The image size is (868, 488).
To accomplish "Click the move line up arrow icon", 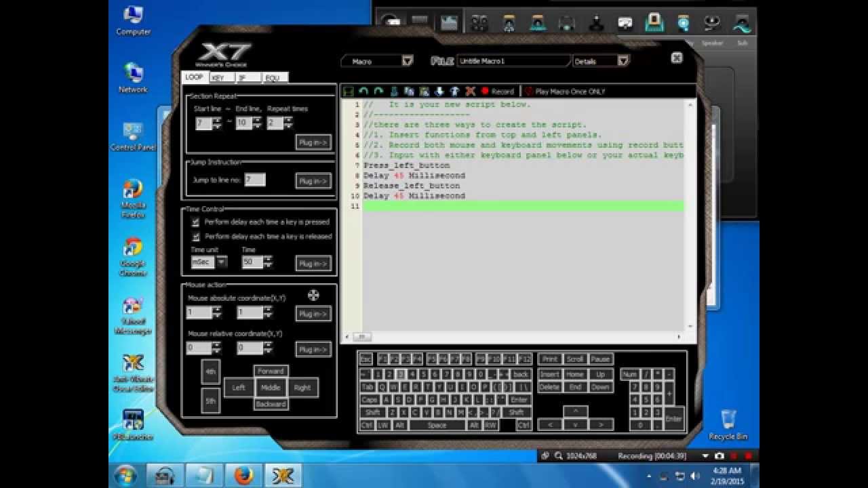I will (454, 91).
